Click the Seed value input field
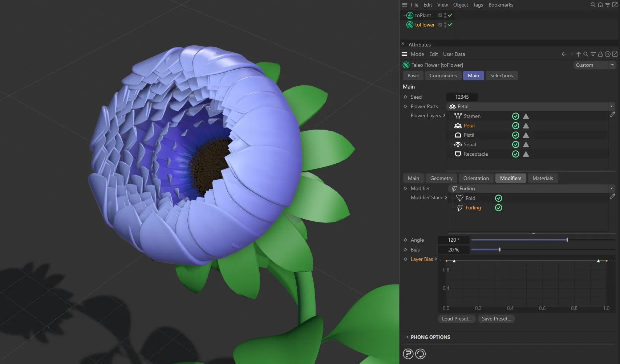Screen dimensions: 620x364 [462, 97]
